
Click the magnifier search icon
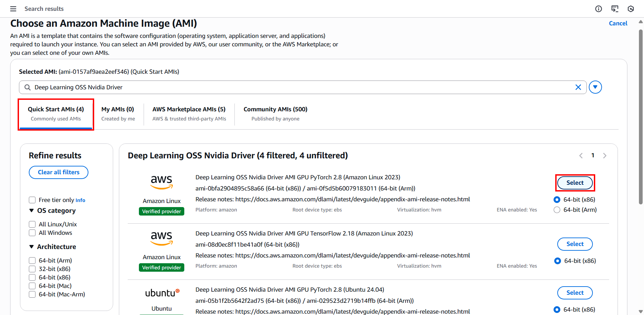click(27, 87)
